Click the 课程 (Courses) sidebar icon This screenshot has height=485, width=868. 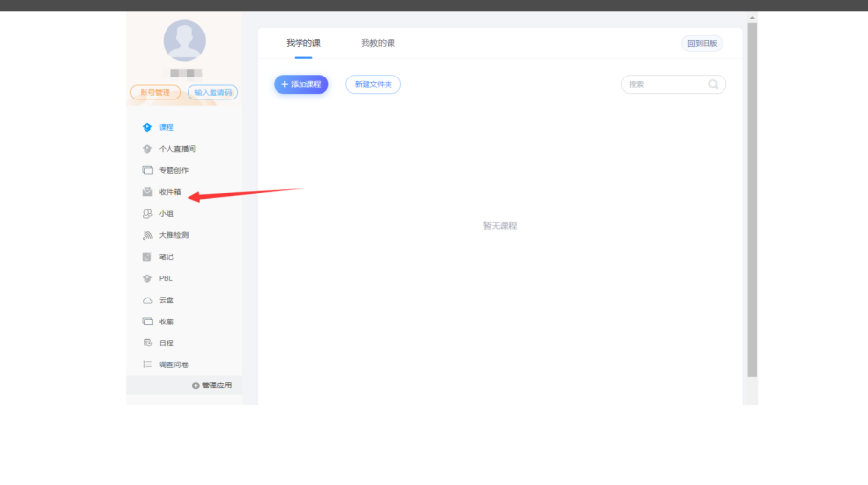[x=147, y=127]
